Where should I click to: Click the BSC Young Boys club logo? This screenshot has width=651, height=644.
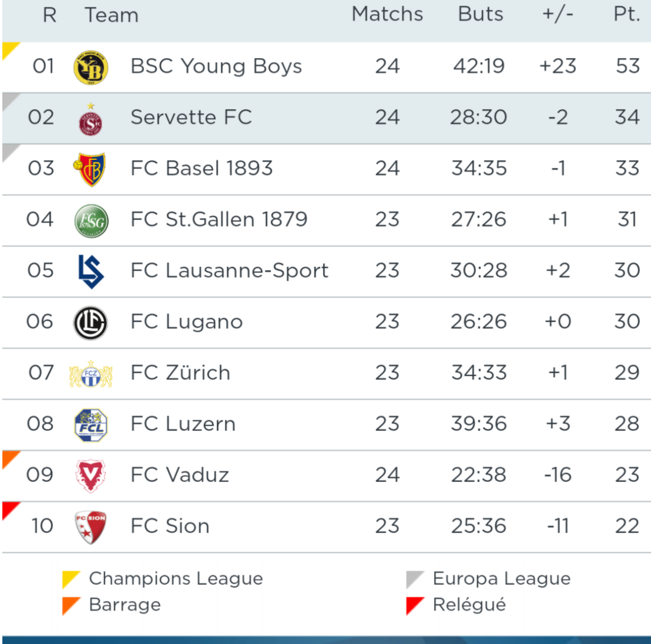90,67
